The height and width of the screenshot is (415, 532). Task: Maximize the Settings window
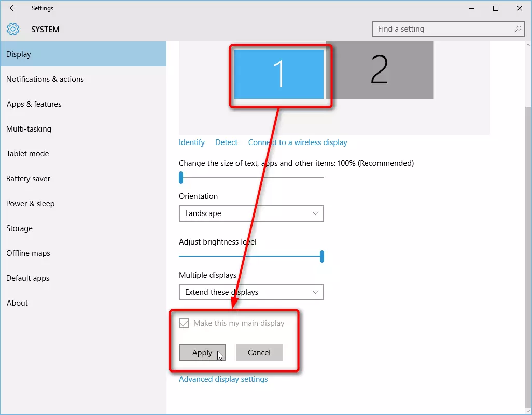coord(496,8)
